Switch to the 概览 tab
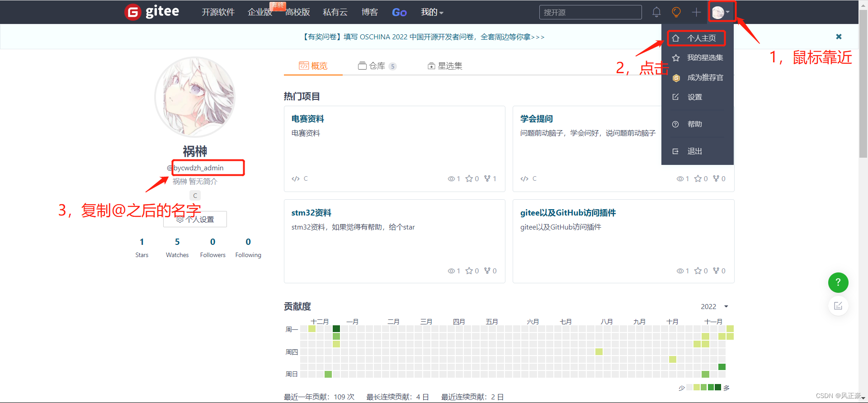Screen dimensions: 868x403 313,66
